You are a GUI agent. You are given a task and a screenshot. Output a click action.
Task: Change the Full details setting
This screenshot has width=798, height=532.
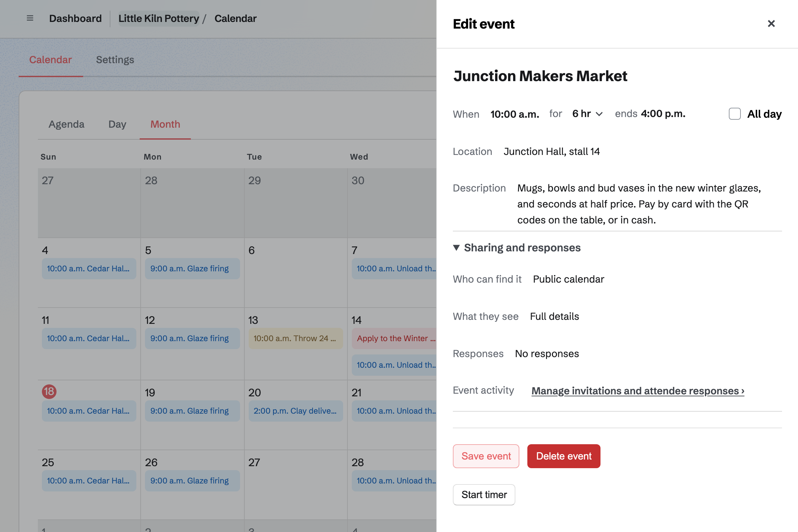point(554,316)
